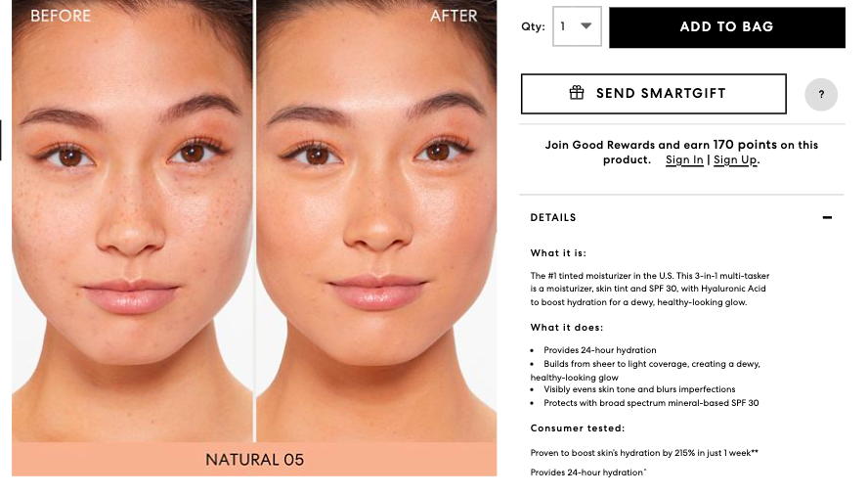The width and height of the screenshot is (868, 495).
Task: Click the After label on image
Action: pyautogui.click(x=454, y=16)
